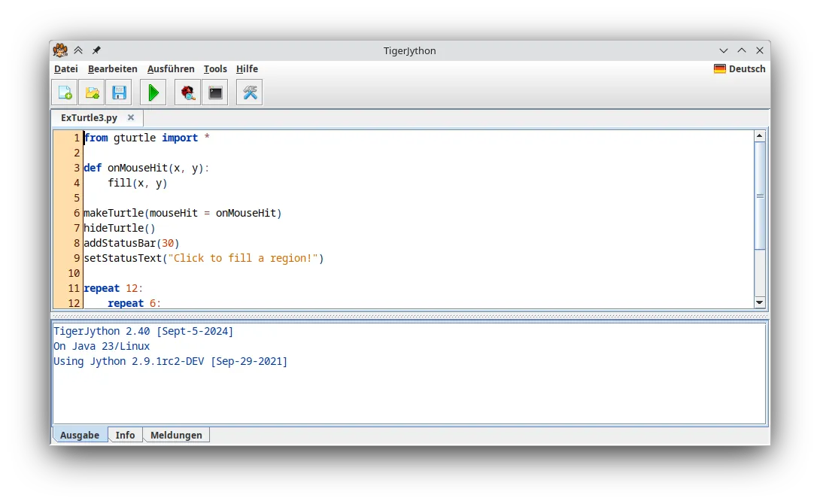
Task: Click 'TigerJython 2.40 [Sept-5-2024]' output line
Action: point(143,331)
